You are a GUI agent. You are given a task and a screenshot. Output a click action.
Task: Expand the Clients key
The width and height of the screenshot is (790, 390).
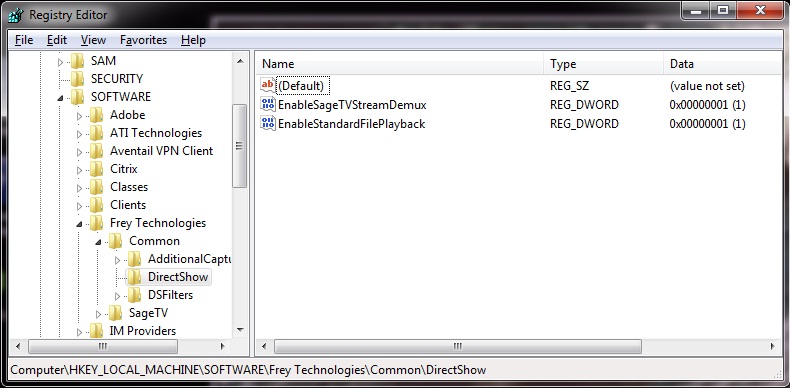pyautogui.click(x=80, y=206)
